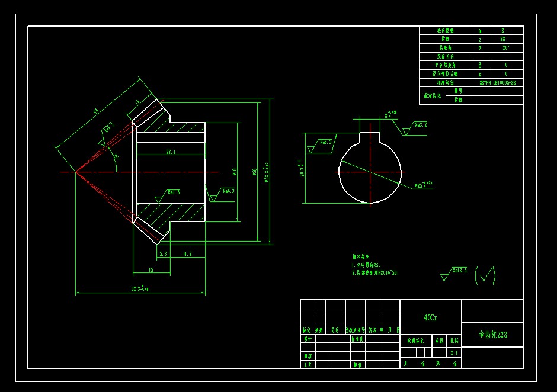Select the "ø40" hub diameter dimension
This screenshot has height=392, width=557.
pos(235,172)
